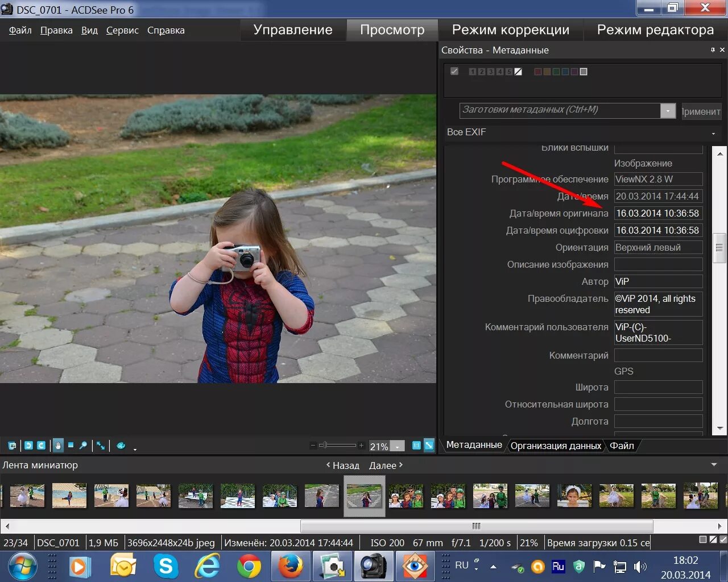Screen dimensions: 728x582
Task: Fit image to window icon
Action: (x=429, y=446)
